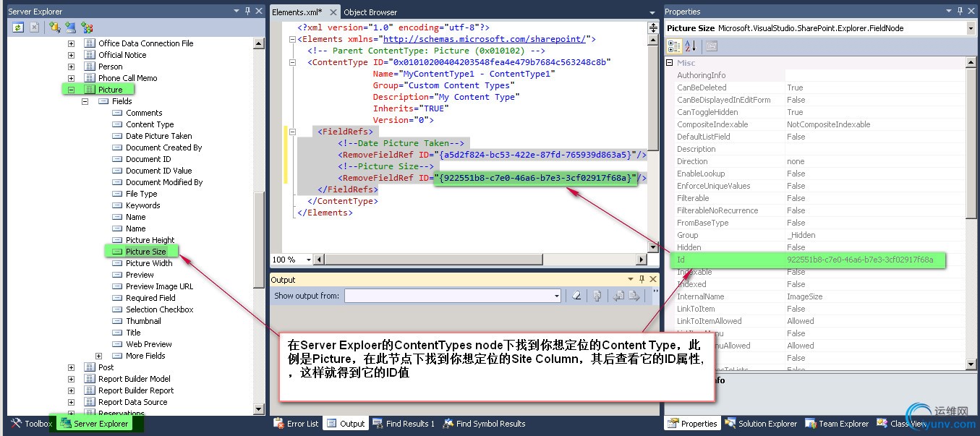
Task: Open the Properties object selector dropdown
Action: point(971,28)
